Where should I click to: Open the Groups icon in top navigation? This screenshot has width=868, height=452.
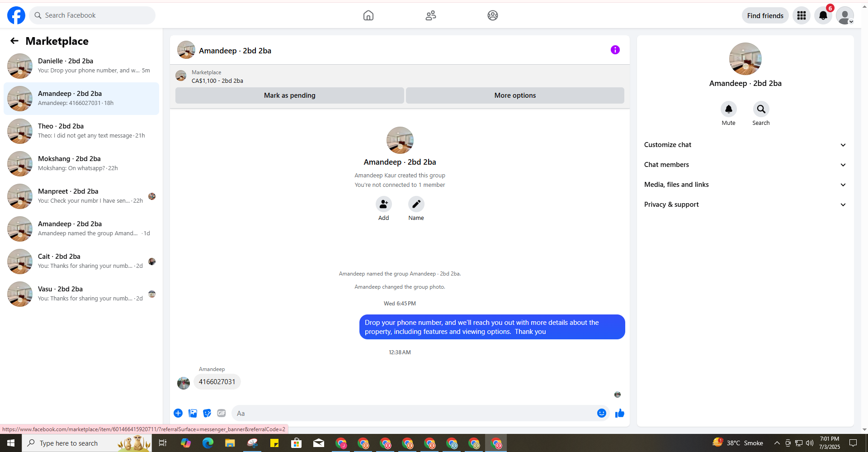(493, 15)
